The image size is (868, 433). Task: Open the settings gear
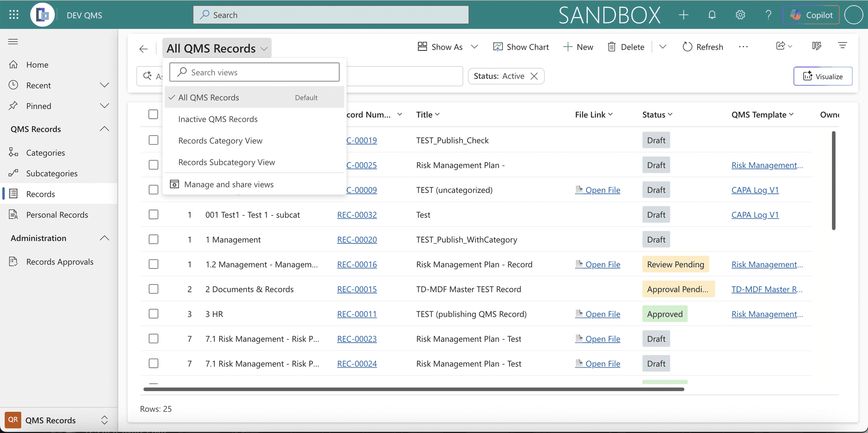(x=740, y=15)
